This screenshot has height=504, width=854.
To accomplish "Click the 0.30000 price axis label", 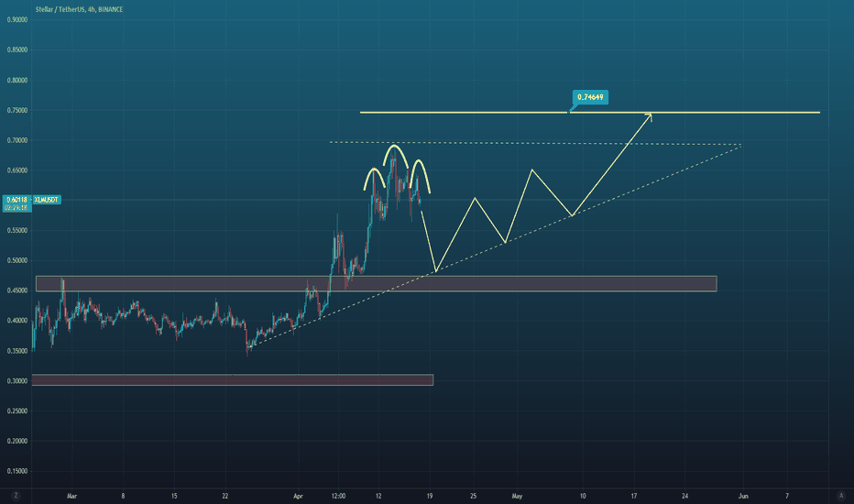I will pyautogui.click(x=16, y=381).
